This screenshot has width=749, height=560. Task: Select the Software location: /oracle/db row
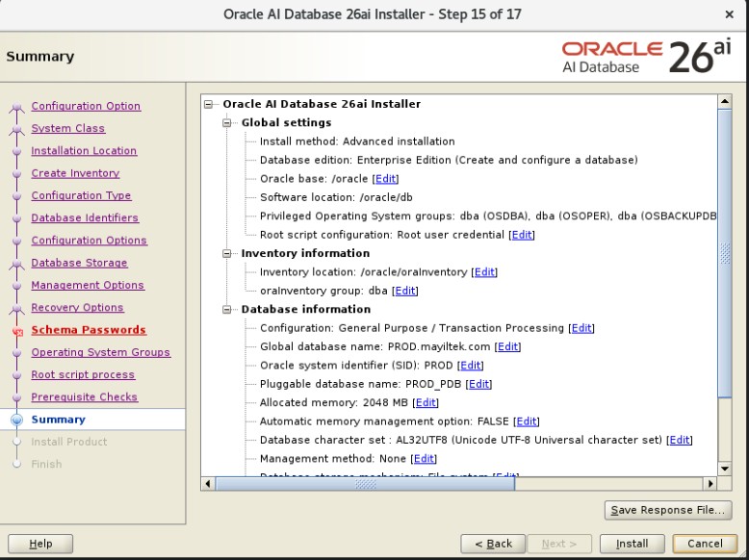[x=336, y=197]
